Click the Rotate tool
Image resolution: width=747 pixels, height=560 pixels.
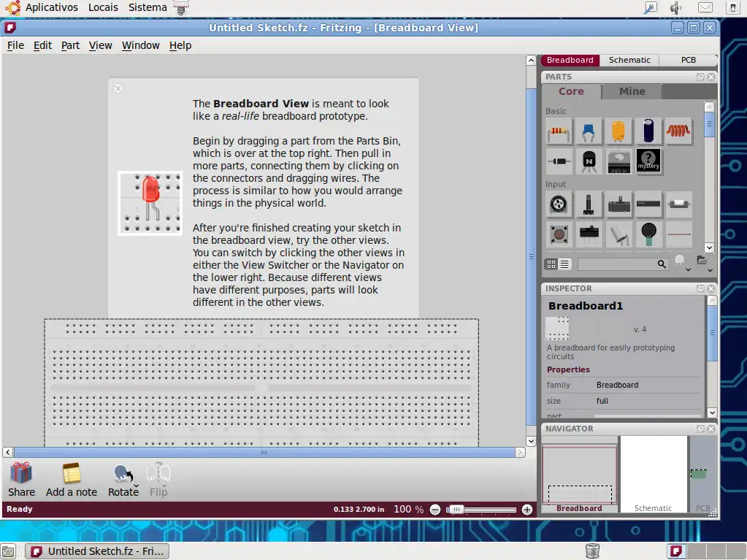coord(123,480)
